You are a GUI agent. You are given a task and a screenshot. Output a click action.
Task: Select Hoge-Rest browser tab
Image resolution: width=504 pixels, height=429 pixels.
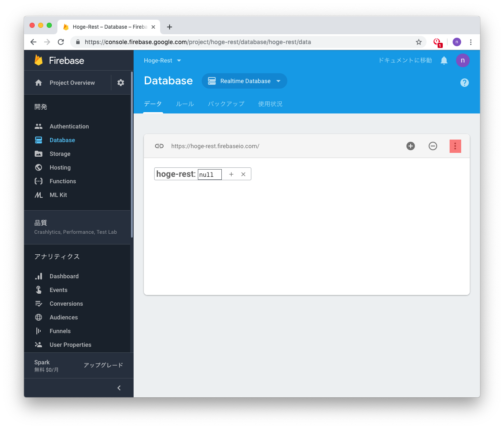pyautogui.click(x=109, y=27)
